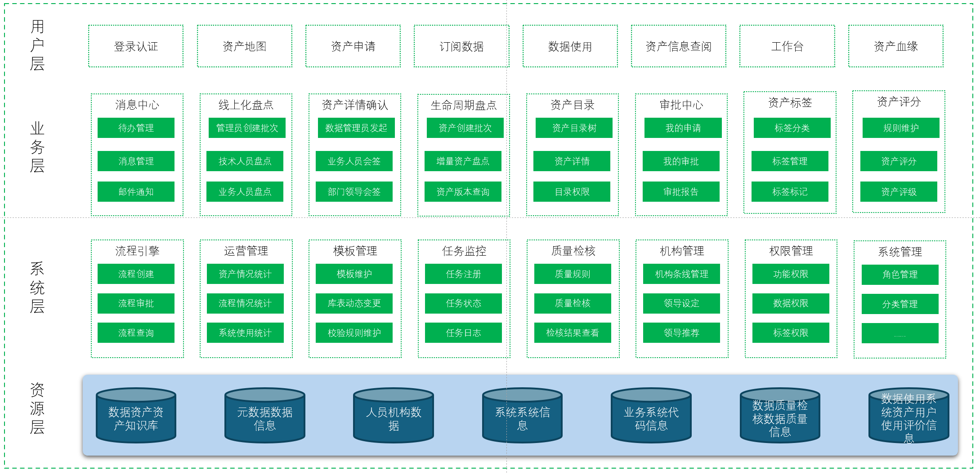Select the 资产血缘 box
This screenshot has width=980, height=474.
pyautogui.click(x=896, y=46)
